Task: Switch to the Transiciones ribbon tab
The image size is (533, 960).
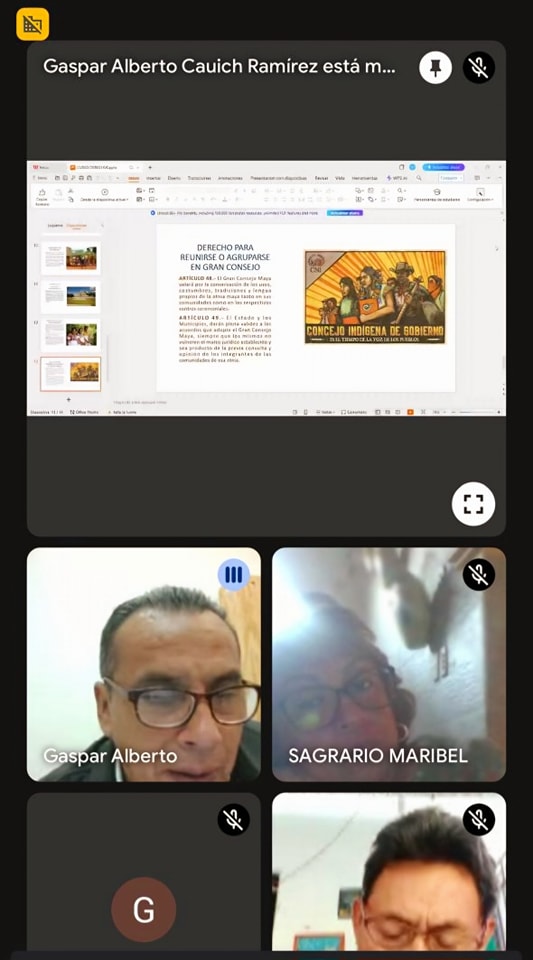Action: coord(199,178)
